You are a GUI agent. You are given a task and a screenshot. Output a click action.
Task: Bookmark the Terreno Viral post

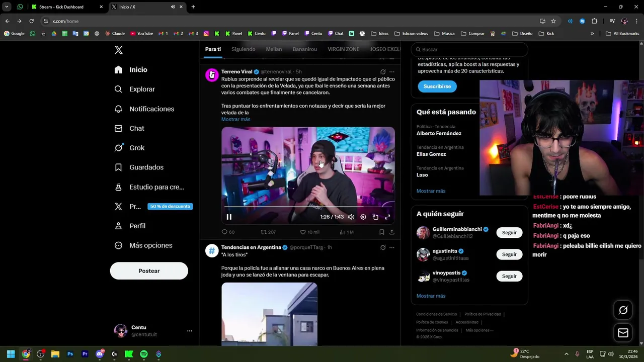(382, 232)
